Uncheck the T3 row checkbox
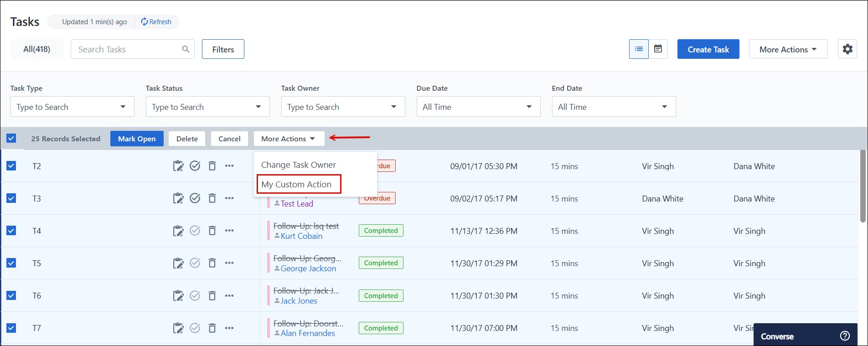The height and width of the screenshot is (346, 868). point(11,198)
